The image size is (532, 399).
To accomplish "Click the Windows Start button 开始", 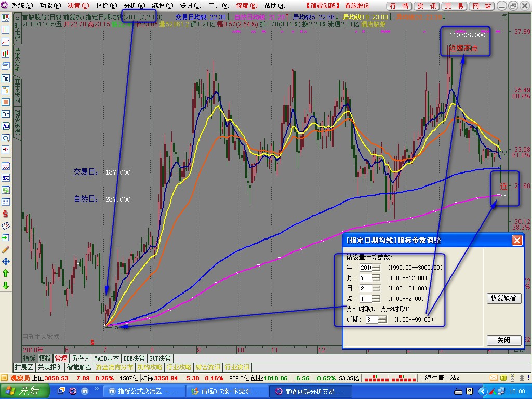I will click(x=24, y=391).
